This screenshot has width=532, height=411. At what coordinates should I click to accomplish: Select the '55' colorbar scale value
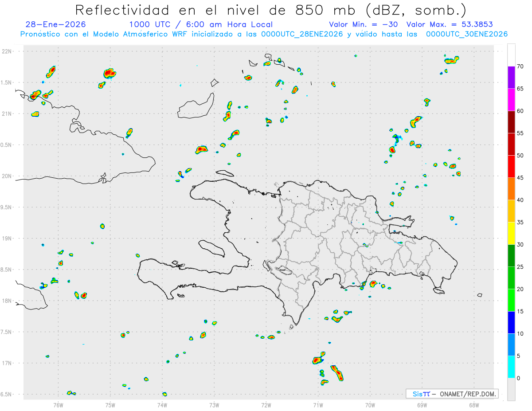520,133
